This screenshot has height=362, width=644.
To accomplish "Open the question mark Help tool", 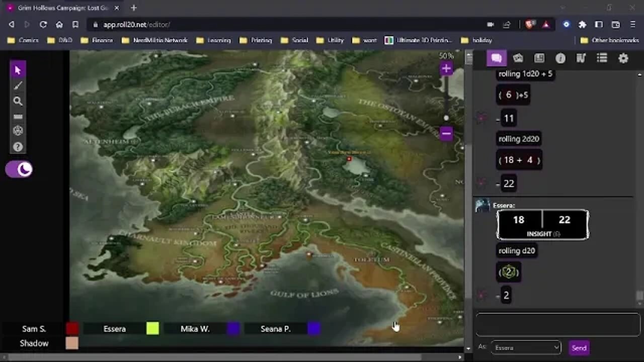I will coord(18,147).
